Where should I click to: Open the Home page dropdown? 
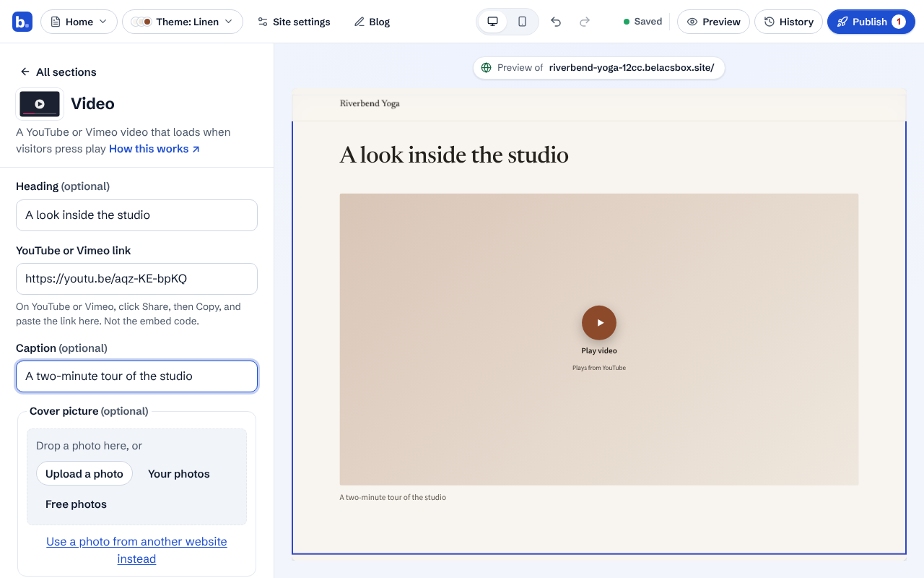(79, 22)
